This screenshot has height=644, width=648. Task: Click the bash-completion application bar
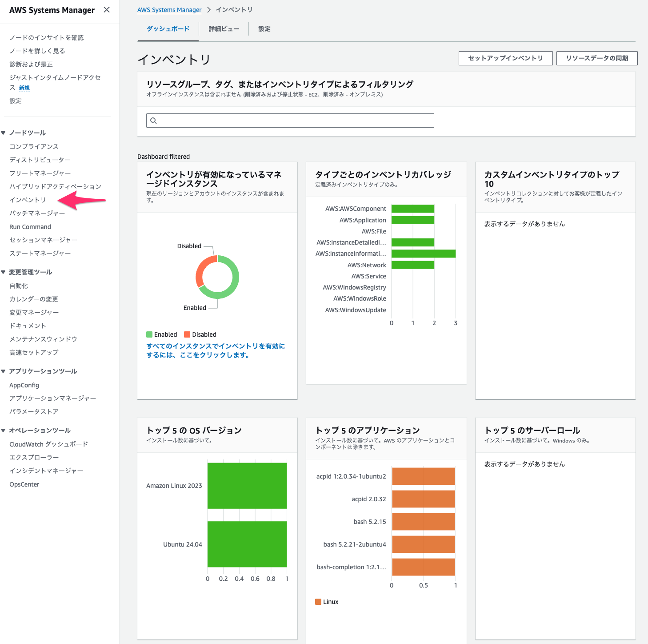click(424, 567)
